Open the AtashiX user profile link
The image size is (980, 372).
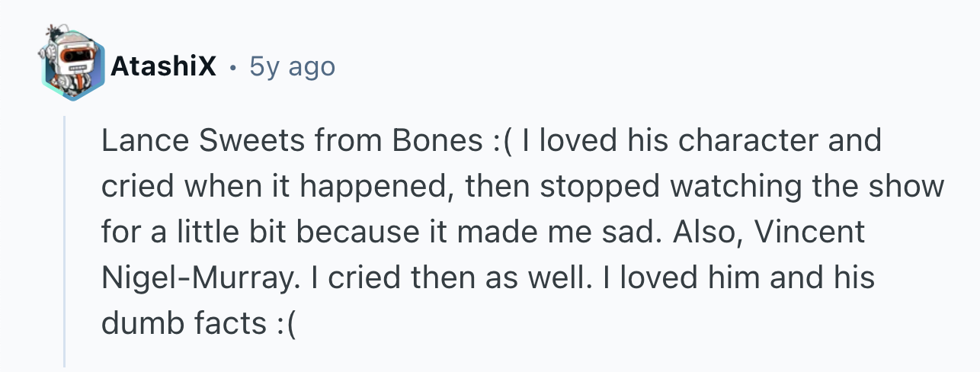coord(163,67)
